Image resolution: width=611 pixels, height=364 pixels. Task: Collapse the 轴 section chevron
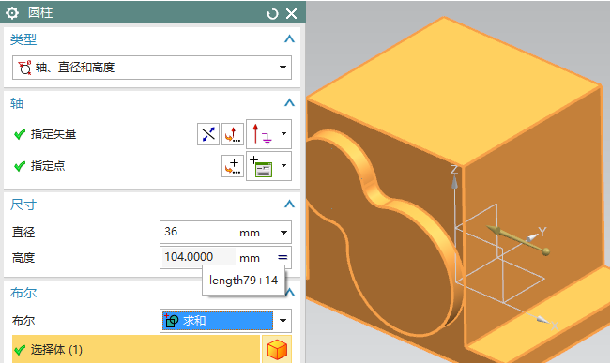(x=289, y=103)
